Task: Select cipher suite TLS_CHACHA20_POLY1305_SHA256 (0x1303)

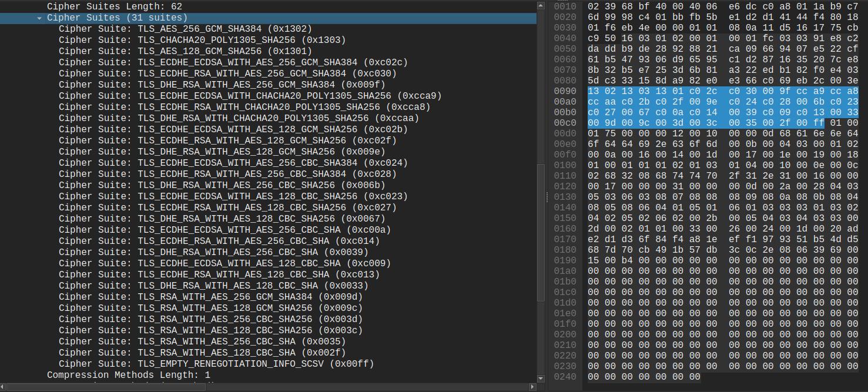Action: (x=268, y=40)
